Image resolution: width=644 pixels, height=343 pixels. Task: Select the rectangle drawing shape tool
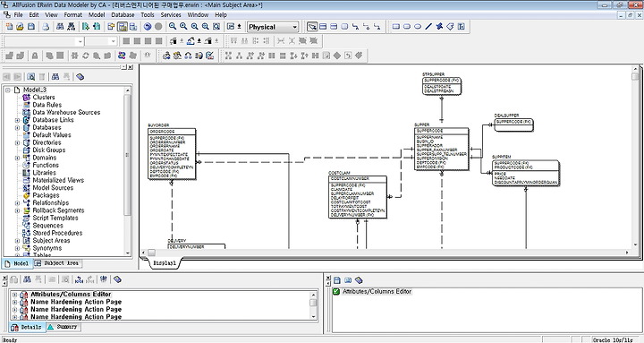click(396, 27)
